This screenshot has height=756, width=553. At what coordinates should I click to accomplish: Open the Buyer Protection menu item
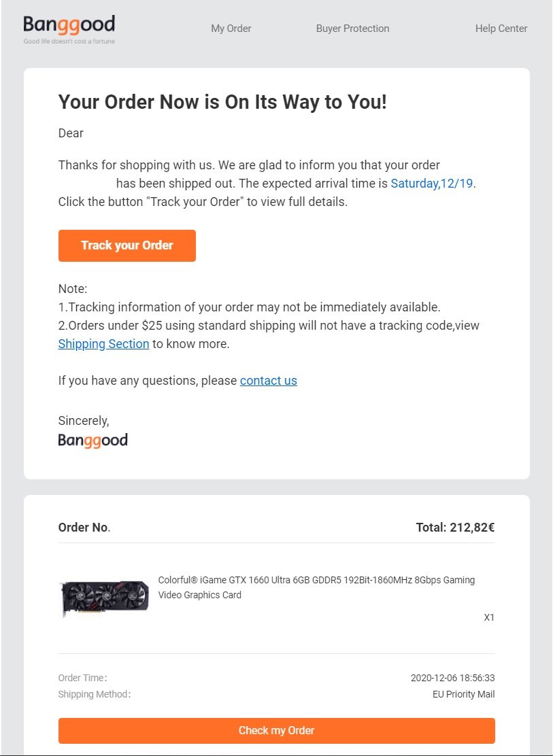pyautogui.click(x=352, y=29)
